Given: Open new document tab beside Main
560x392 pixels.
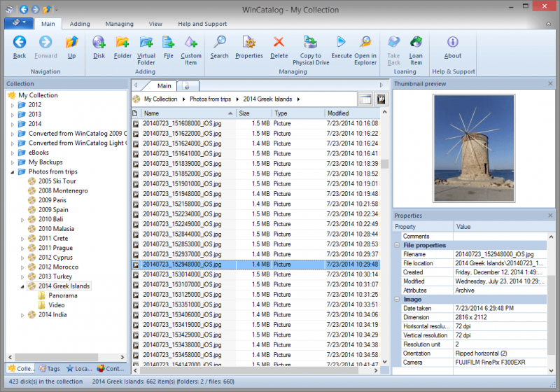Looking at the screenshot, I should point(186,85).
